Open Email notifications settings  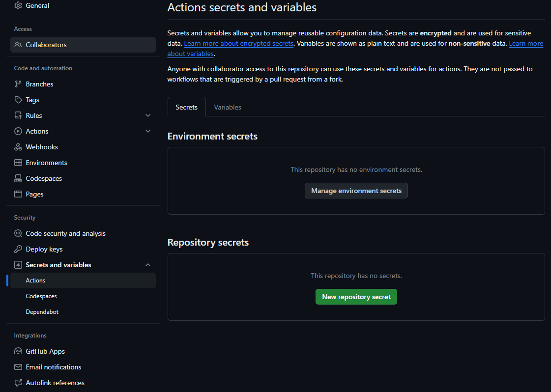point(54,367)
